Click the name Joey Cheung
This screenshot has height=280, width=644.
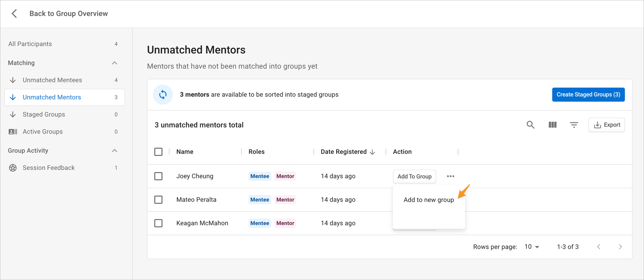tap(195, 176)
